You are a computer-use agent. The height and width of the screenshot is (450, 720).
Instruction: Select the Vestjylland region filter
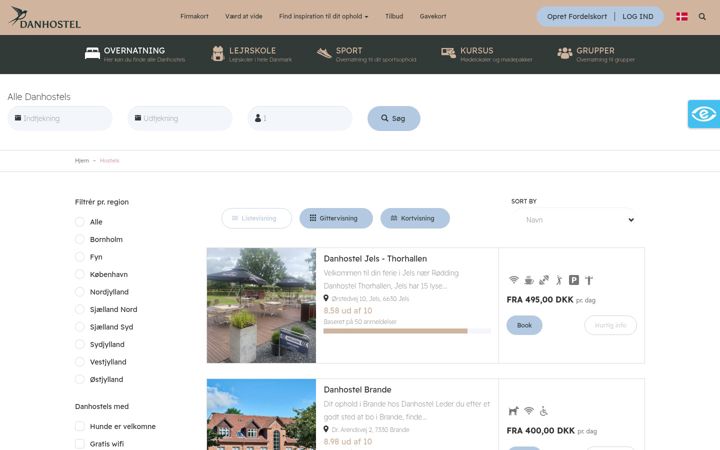point(79,361)
